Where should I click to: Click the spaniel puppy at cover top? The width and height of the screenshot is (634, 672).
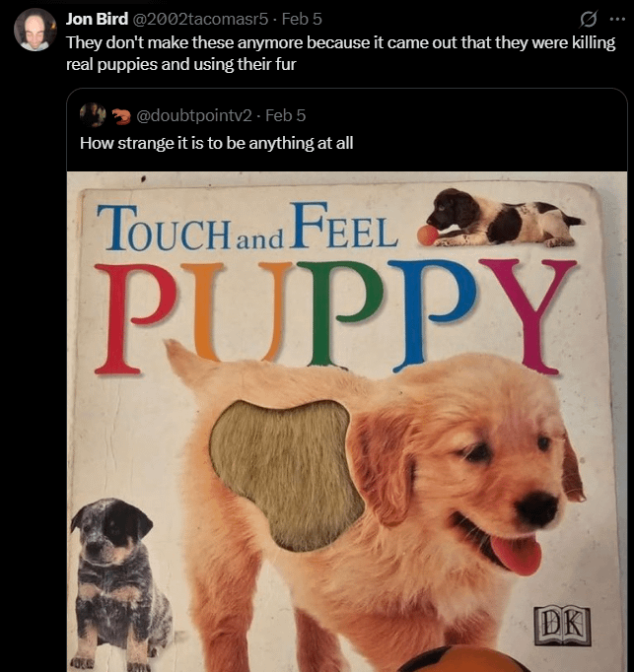506,218
